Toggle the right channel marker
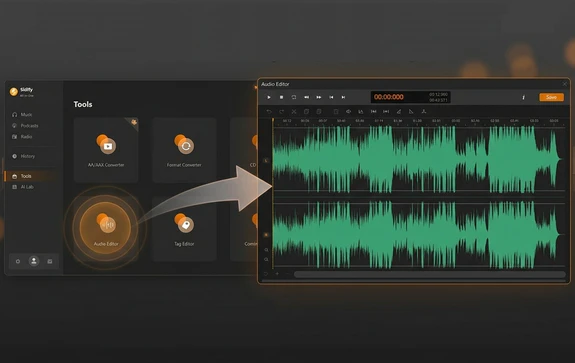 (266, 235)
